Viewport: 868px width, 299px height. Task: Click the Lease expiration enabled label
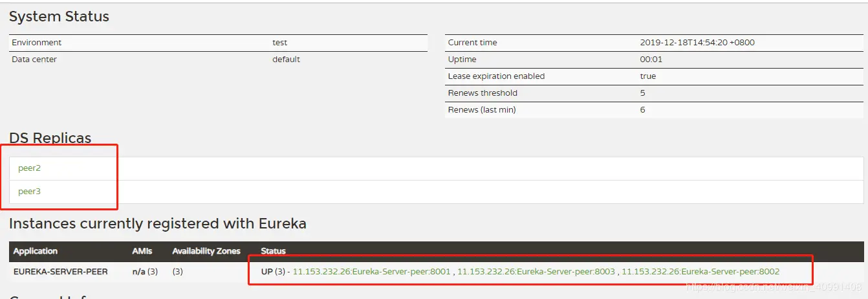click(497, 76)
